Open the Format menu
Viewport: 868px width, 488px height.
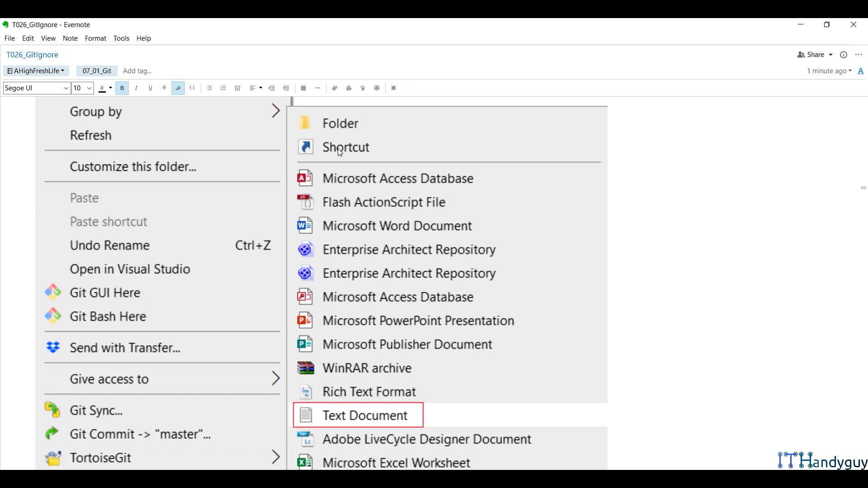(95, 38)
